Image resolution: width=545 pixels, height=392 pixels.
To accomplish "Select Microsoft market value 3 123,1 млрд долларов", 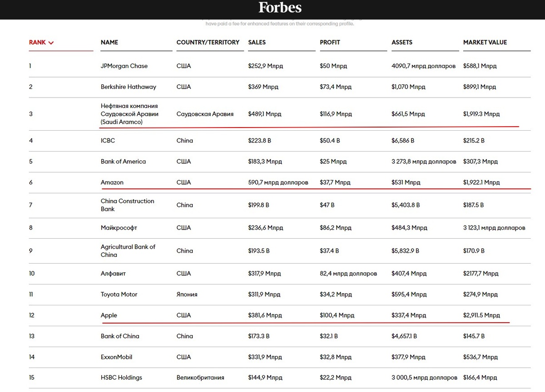I will pyautogui.click(x=494, y=228).
